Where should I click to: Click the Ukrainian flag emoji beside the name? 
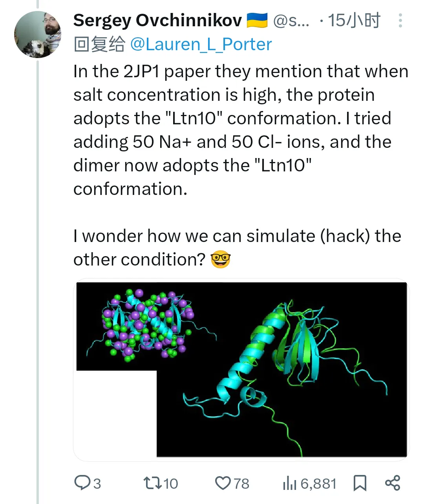pos(257,20)
